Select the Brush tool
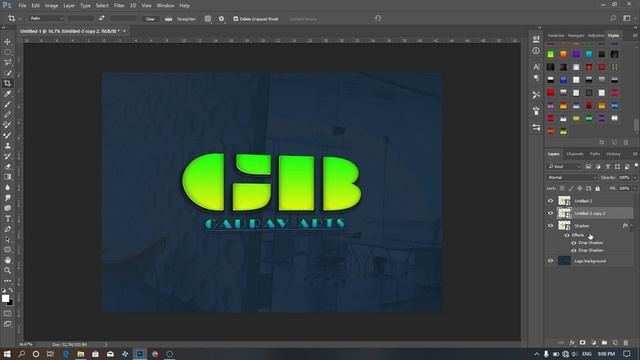Screen dimensions: 640x360 [7, 104]
